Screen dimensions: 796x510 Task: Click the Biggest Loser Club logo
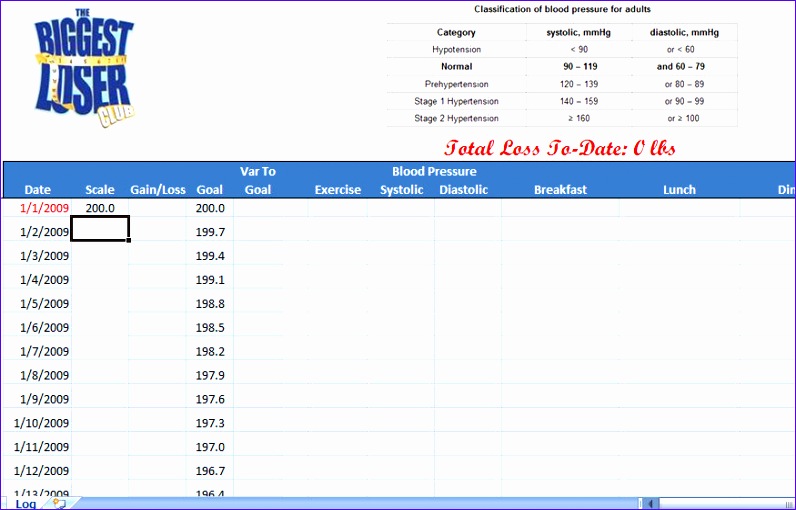84,68
